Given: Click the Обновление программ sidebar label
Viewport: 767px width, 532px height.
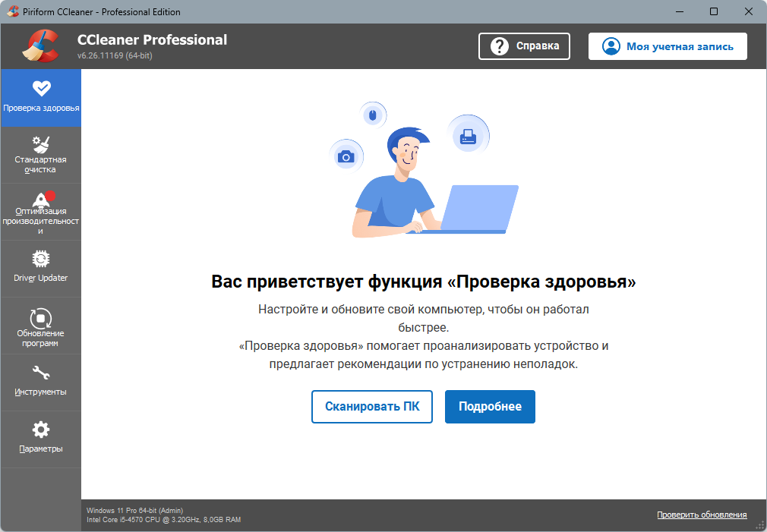Looking at the screenshot, I should pyautogui.click(x=40, y=338).
